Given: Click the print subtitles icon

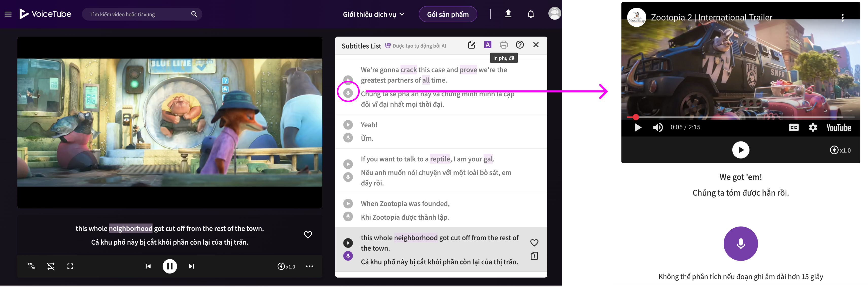Looking at the screenshot, I should click(504, 45).
